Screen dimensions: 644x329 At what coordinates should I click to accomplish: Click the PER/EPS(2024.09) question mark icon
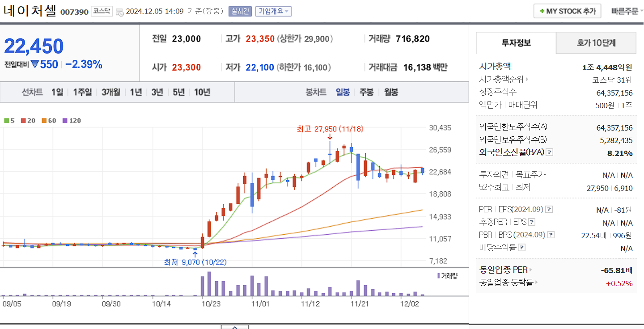[x=549, y=209]
